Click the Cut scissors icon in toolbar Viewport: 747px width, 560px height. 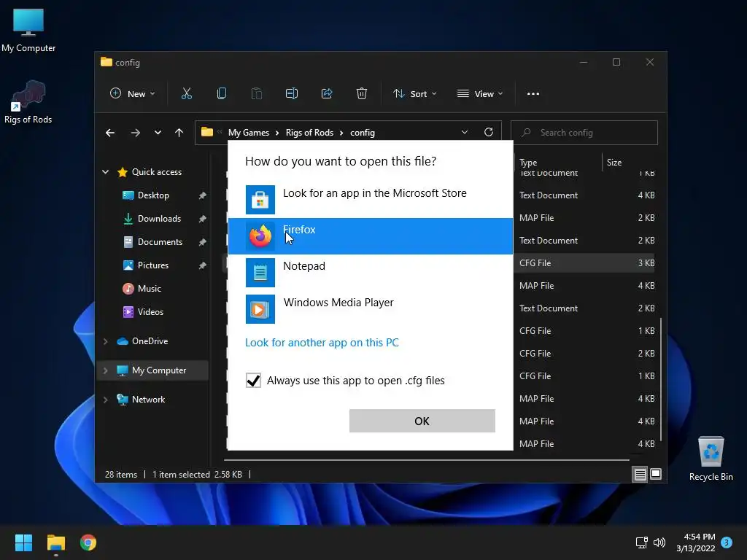(186, 94)
